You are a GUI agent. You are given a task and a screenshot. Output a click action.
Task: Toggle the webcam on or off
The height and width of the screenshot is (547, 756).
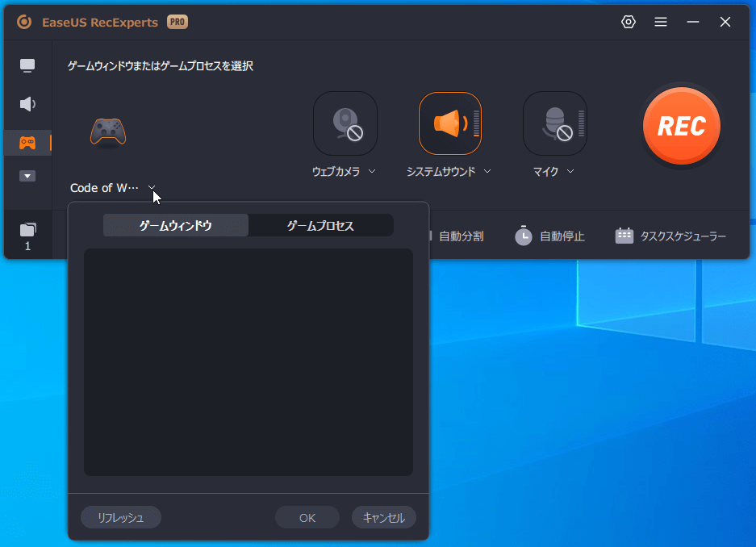pyautogui.click(x=345, y=123)
